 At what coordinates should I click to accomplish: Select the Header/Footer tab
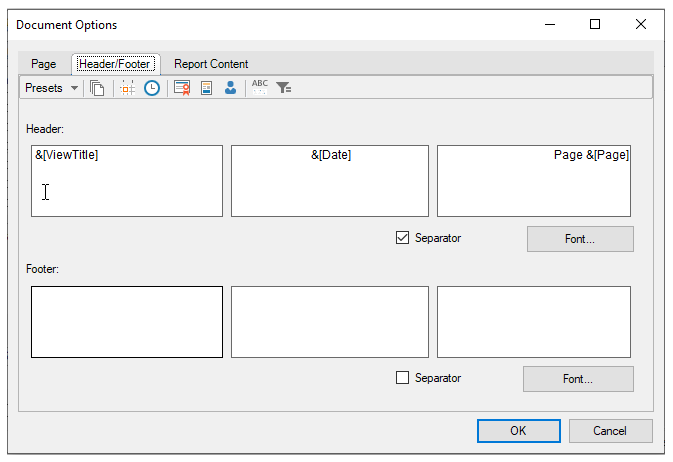tap(115, 64)
